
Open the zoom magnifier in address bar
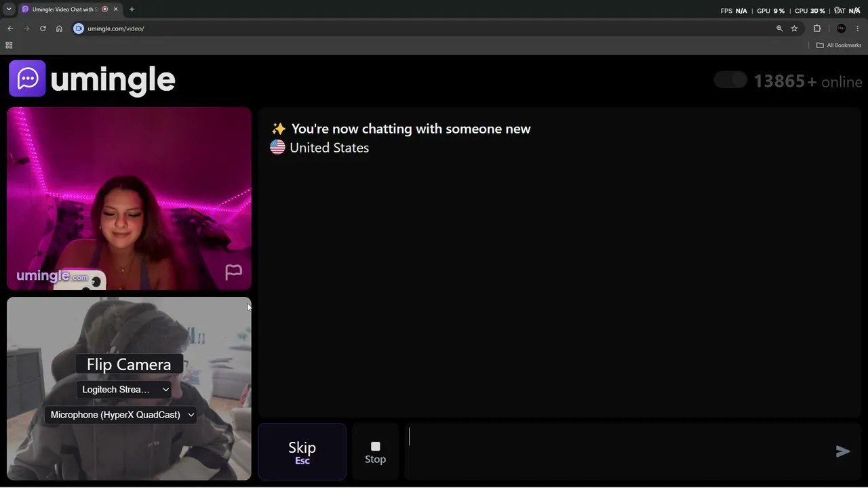[779, 28]
